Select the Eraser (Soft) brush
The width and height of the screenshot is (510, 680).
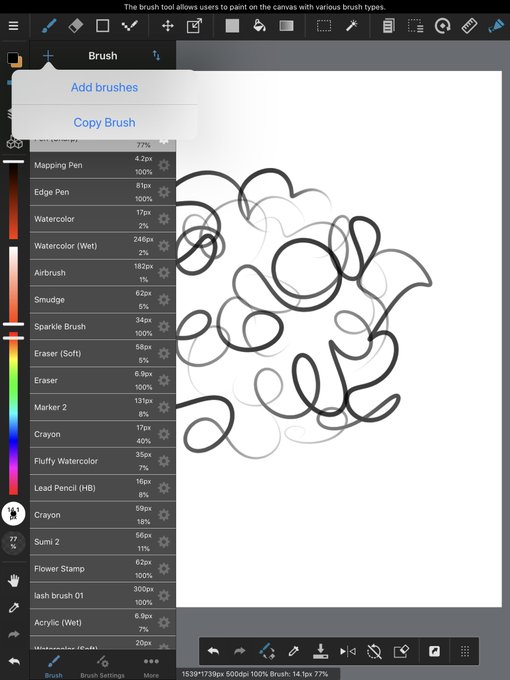click(x=103, y=353)
